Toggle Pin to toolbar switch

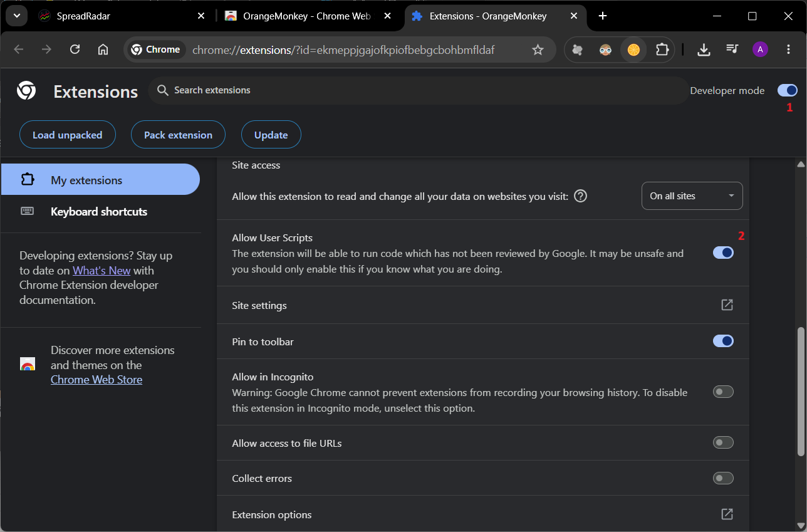coord(723,341)
